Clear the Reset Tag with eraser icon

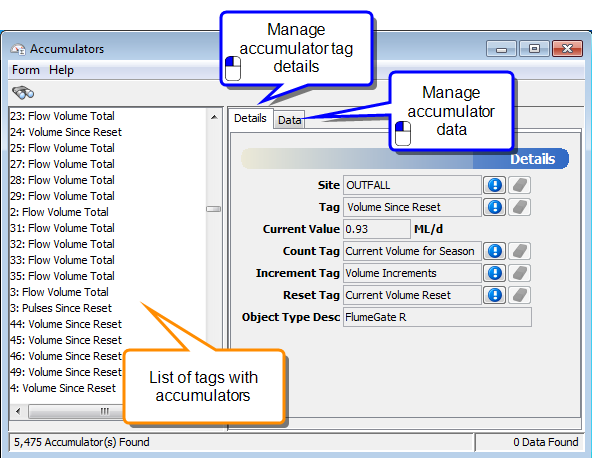[520, 295]
